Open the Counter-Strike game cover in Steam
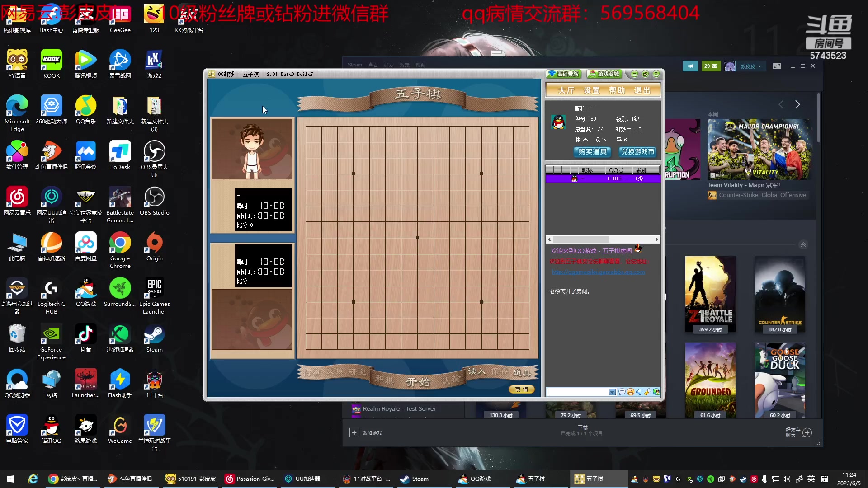Image resolution: width=868 pixels, height=488 pixels. pos(780,295)
